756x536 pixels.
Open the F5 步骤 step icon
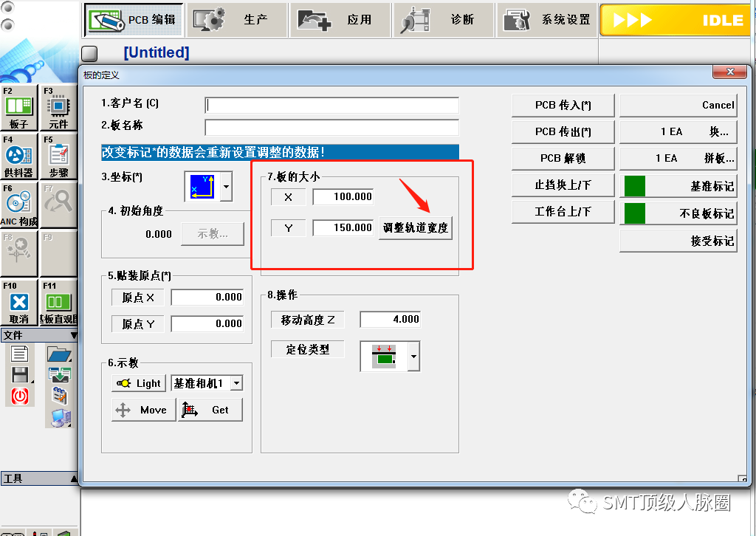[x=58, y=157]
